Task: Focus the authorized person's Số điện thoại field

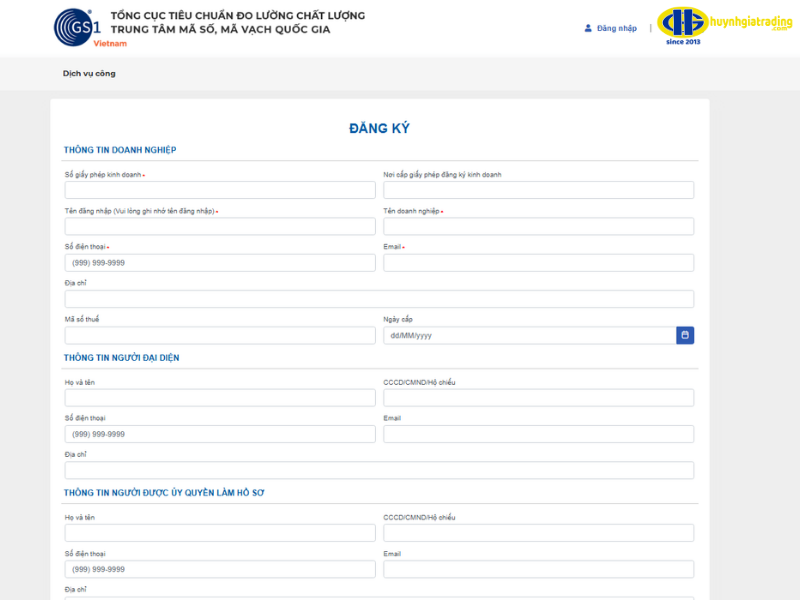Action: [x=220, y=569]
